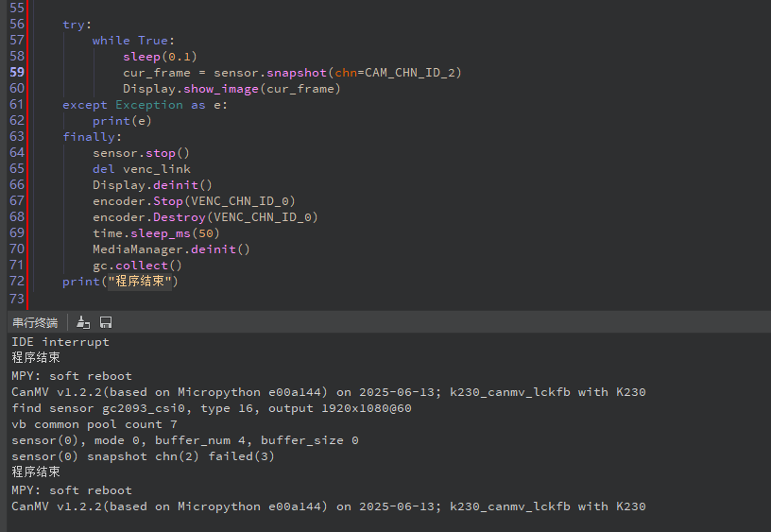Click the Display.show_image(cur_frame) statement
This screenshot has height=532, width=771.
pos(231,88)
